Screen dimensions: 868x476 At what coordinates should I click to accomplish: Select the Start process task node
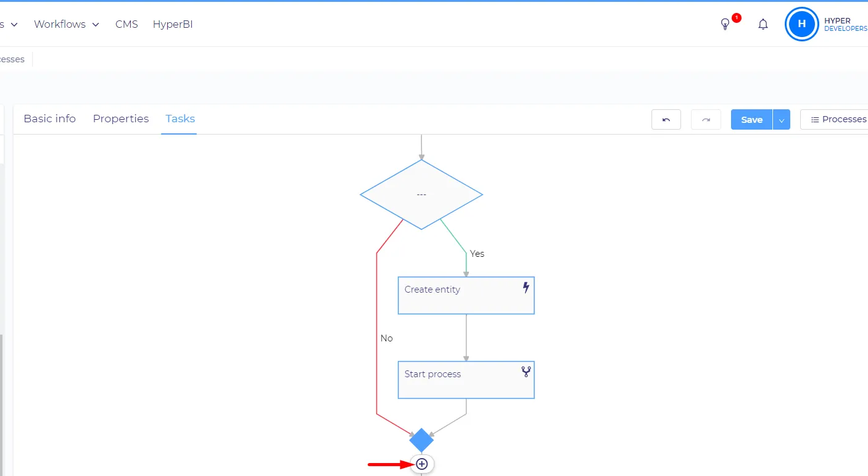[x=466, y=380]
